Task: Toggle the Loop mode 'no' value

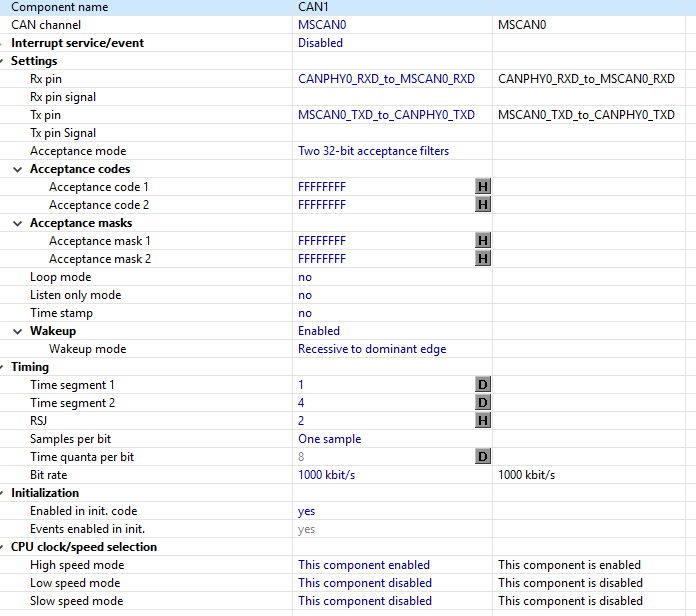Action: point(305,277)
